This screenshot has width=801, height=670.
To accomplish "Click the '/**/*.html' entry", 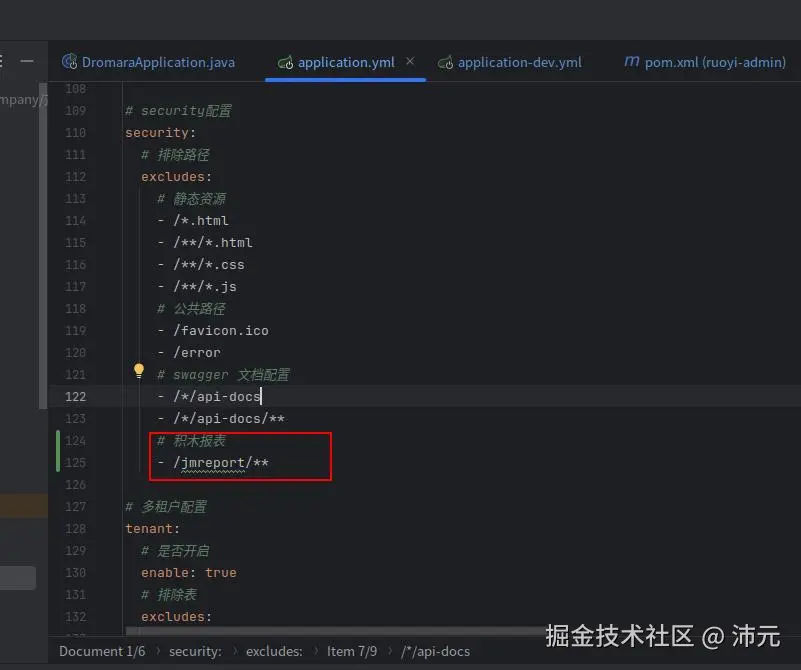I will point(213,243).
